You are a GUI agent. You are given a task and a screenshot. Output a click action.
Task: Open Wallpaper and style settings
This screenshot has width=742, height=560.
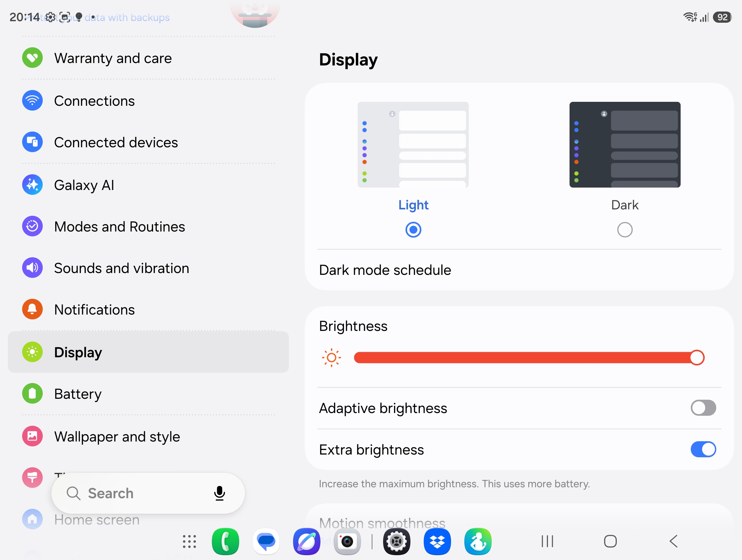click(x=148, y=436)
